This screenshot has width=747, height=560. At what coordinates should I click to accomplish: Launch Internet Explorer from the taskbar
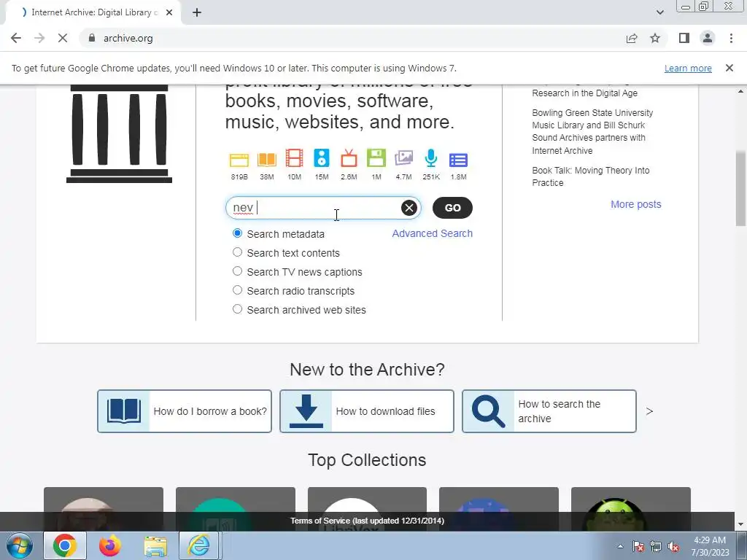(198, 545)
